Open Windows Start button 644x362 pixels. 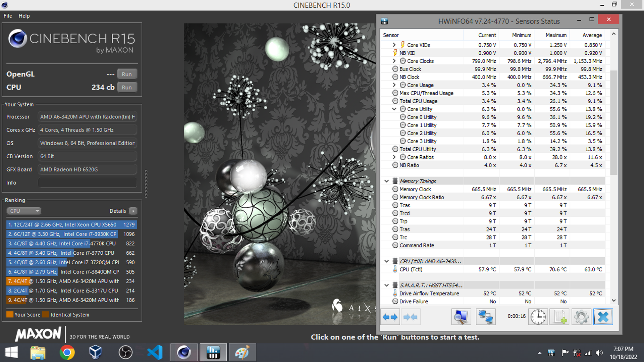click(x=12, y=353)
